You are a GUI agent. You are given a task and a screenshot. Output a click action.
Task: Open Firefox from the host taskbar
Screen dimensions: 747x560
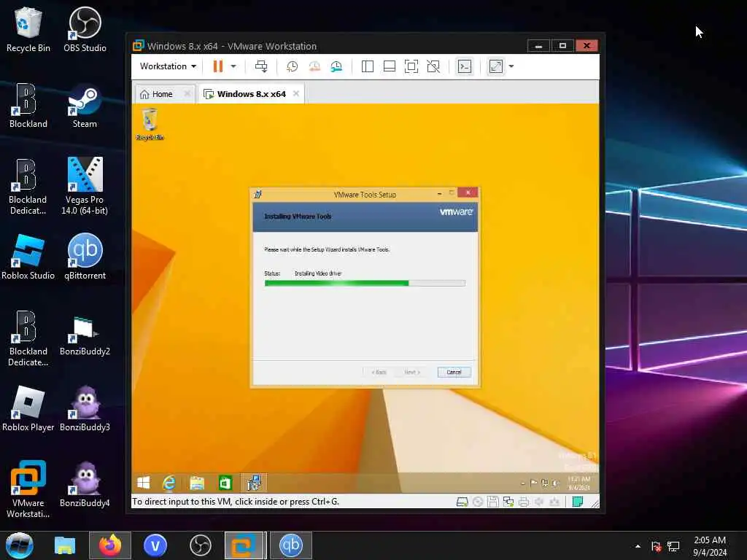click(x=110, y=545)
